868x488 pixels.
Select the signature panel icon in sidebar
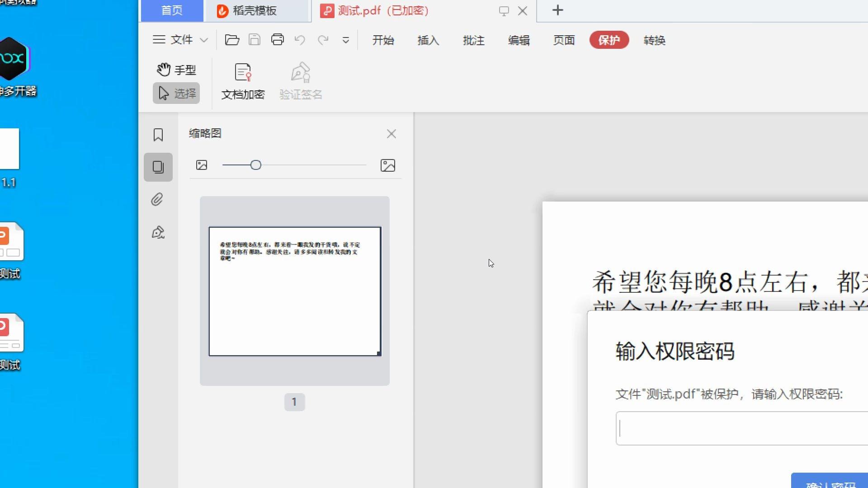[158, 232]
